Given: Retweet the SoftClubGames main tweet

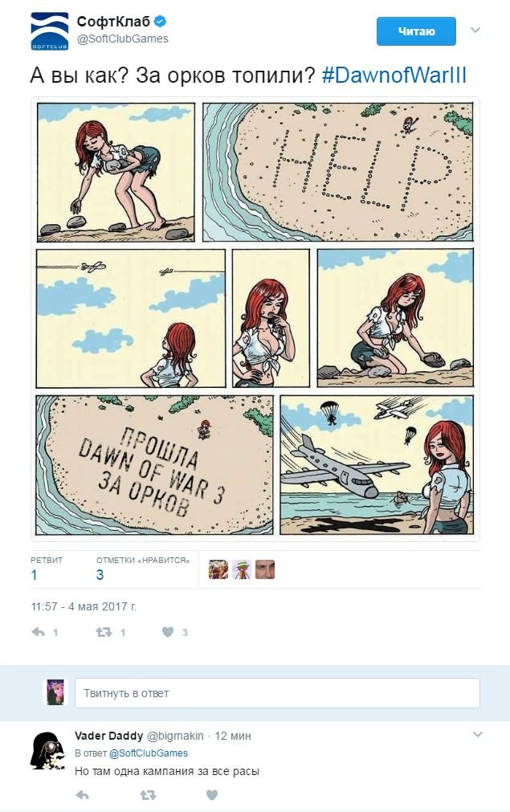Looking at the screenshot, I should click(x=104, y=632).
